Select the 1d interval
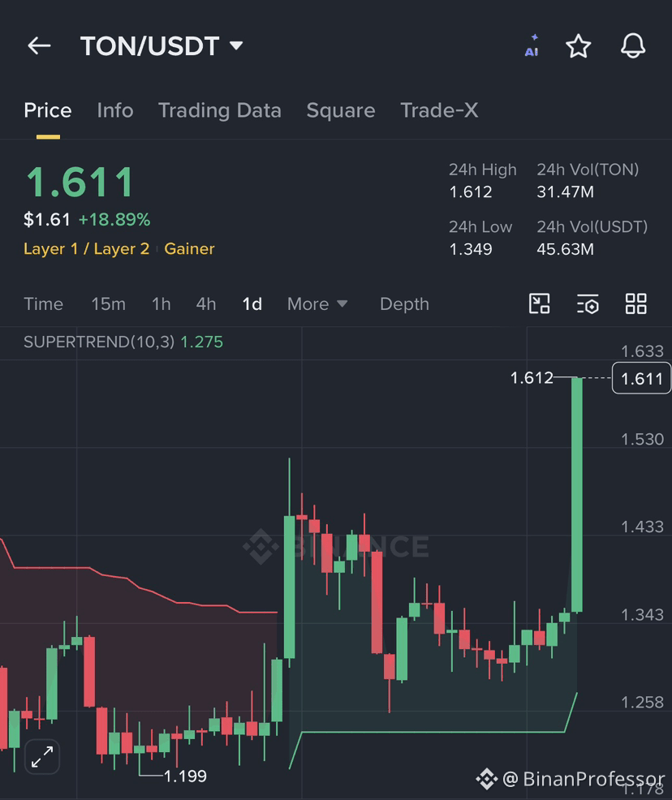Viewport: 672px width, 800px height. 252,304
